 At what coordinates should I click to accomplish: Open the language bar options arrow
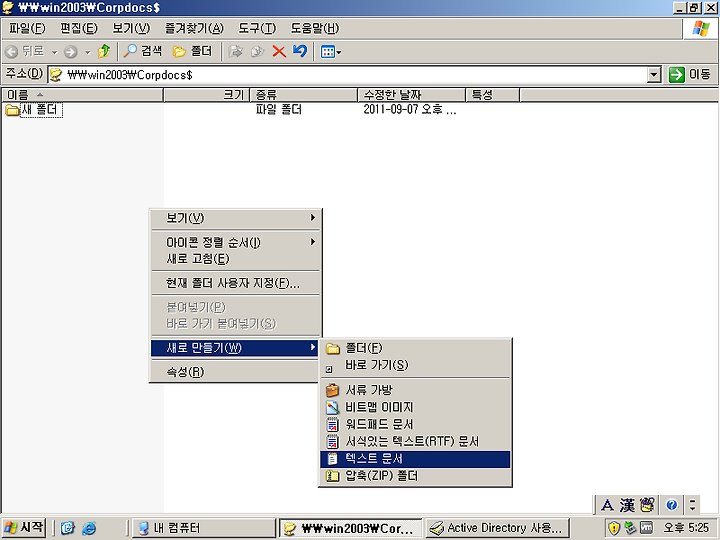(692, 506)
